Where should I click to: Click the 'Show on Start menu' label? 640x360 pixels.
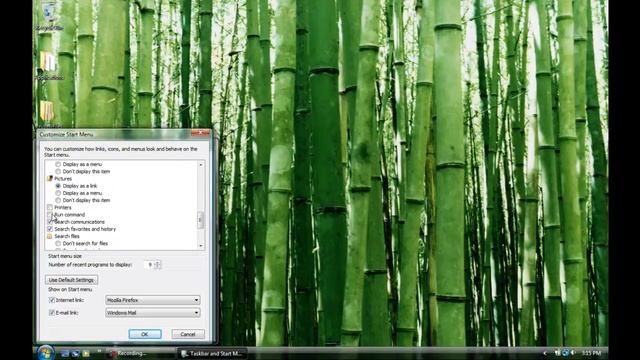tap(70, 289)
